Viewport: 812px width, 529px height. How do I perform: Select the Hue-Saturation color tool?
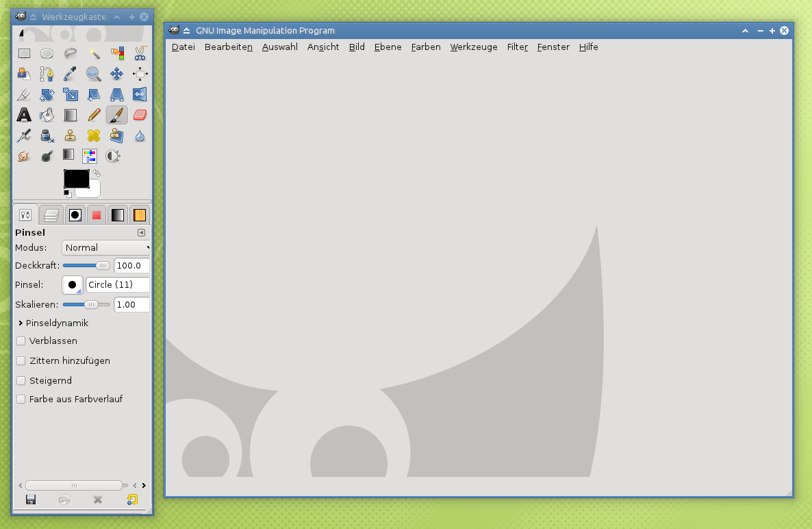[90, 156]
